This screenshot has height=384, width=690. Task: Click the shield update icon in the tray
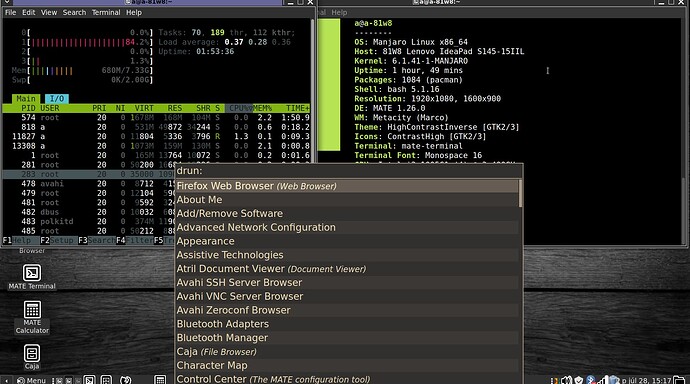click(x=579, y=380)
